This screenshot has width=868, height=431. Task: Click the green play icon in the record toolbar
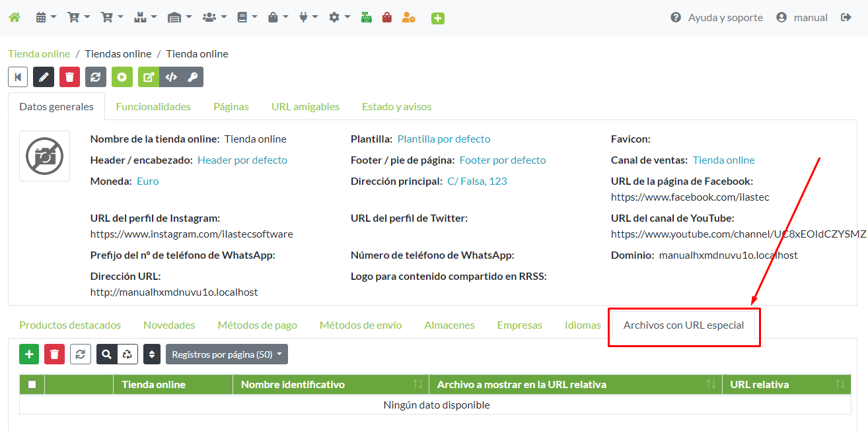point(122,77)
